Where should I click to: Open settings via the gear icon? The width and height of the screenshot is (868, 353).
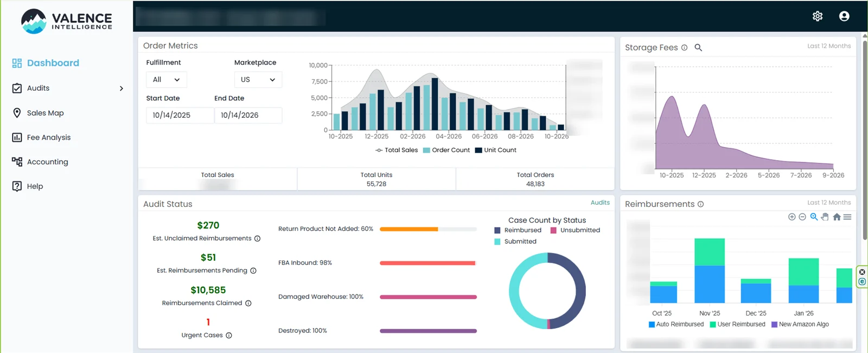tap(818, 16)
